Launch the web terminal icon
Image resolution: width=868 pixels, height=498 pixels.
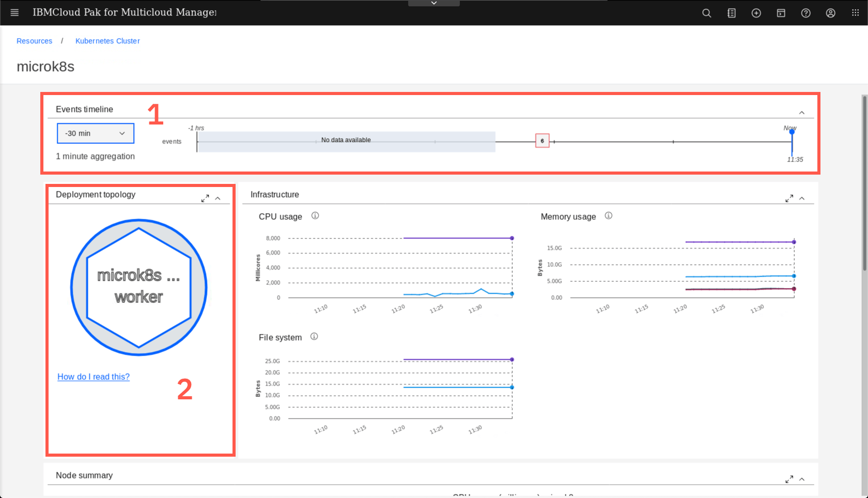[x=781, y=13]
